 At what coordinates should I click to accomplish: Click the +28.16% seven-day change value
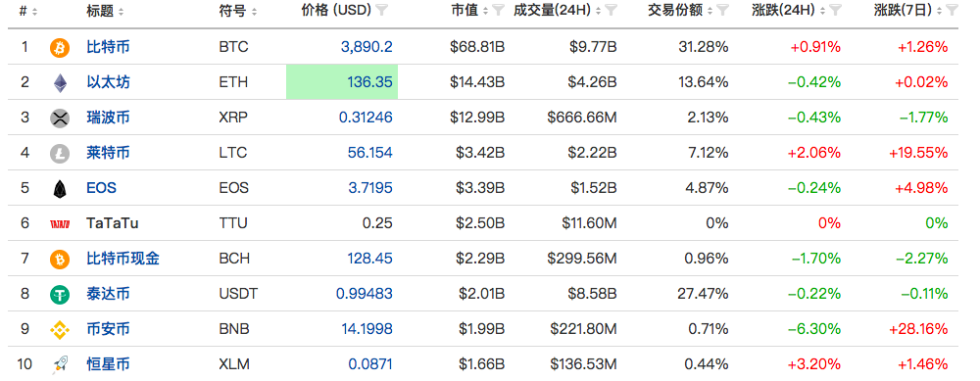tap(918, 329)
